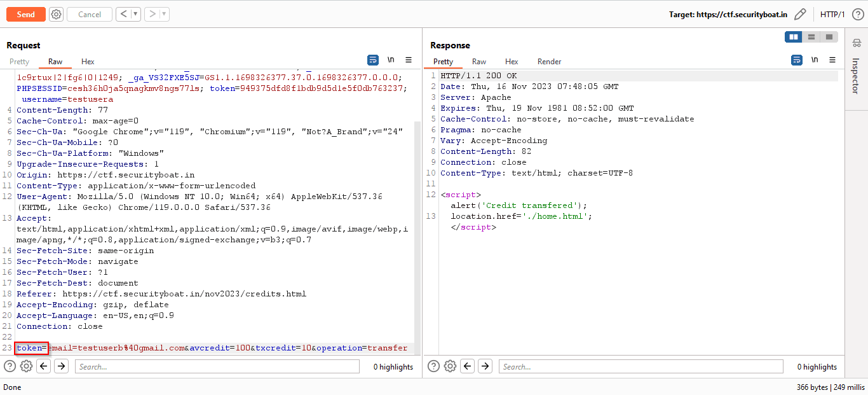Image resolution: width=868 pixels, height=395 pixels.
Task: Select the combined tabbed layout view
Action: [x=829, y=37]
